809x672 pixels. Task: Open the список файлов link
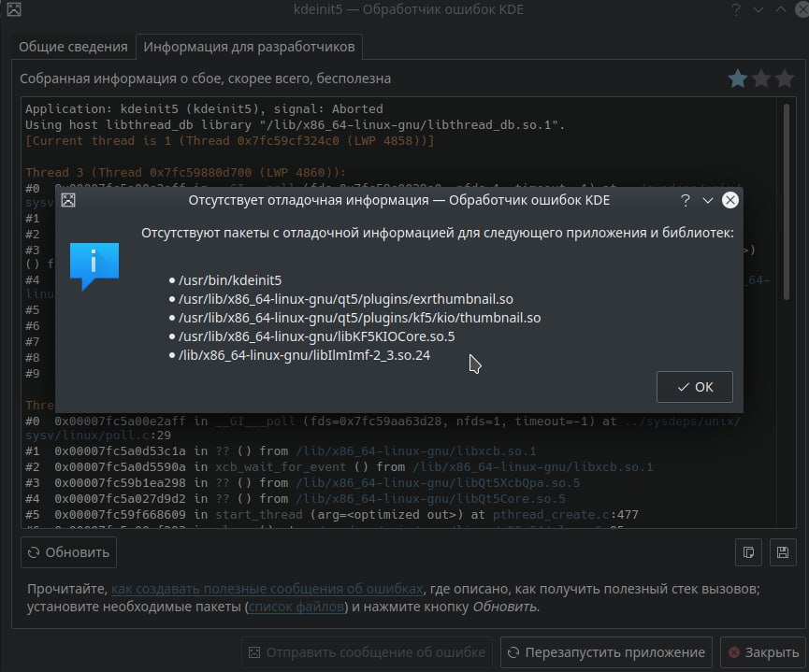296,607
